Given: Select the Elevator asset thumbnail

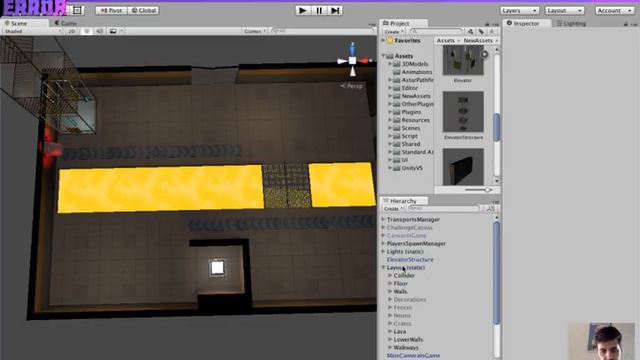Looking at the screenshot, I should pos(463,60).
